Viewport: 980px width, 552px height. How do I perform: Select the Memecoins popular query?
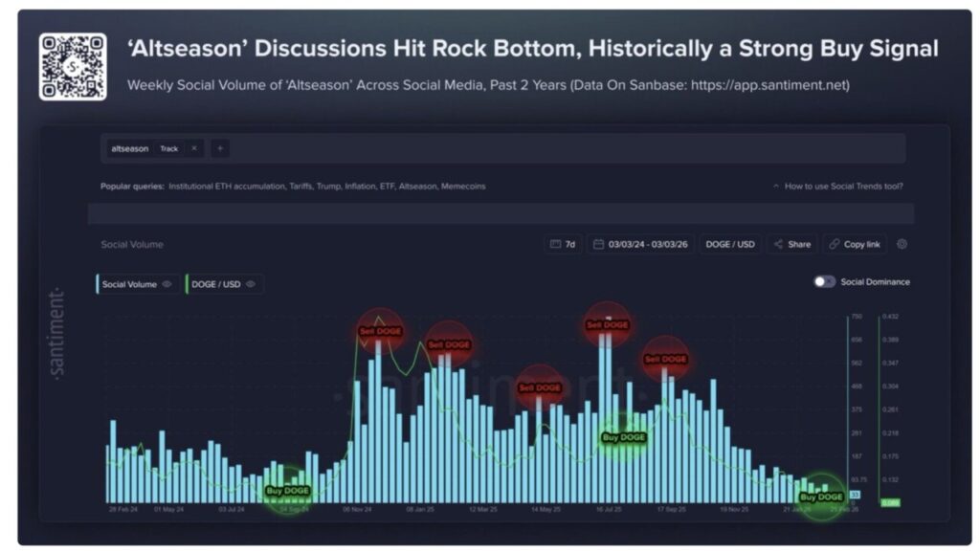coord(463,187)
